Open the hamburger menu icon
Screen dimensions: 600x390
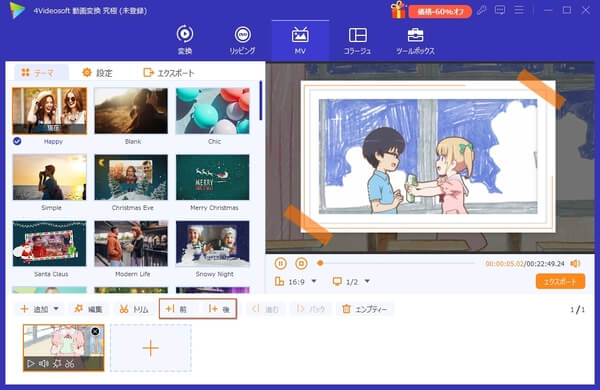pos(519,10)
